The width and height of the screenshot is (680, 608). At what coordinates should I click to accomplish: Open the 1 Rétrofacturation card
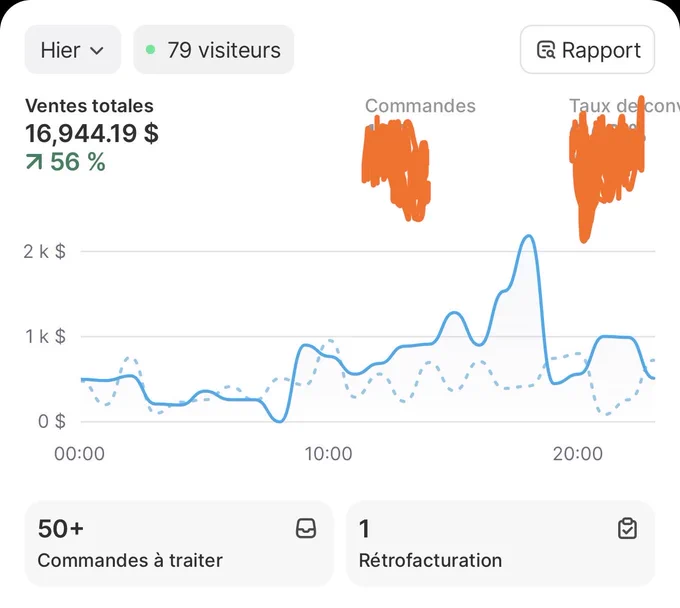500,543
